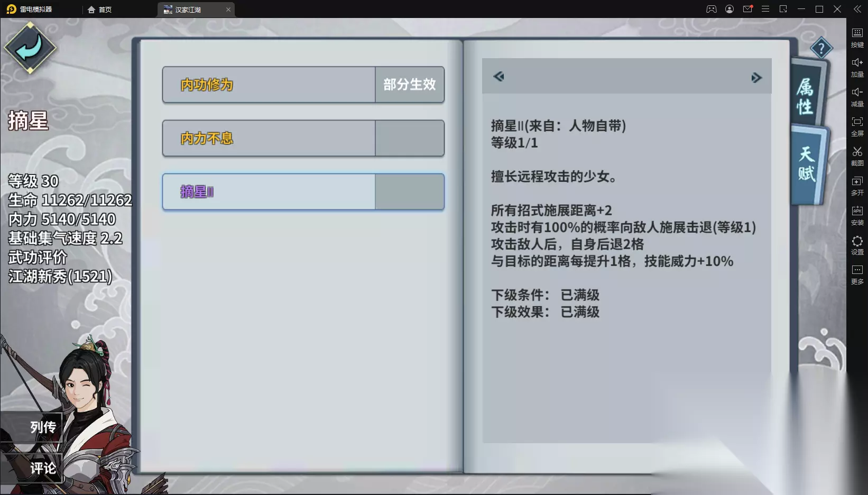
Task: Open the question mark help icon
Action: pos(821,49)
